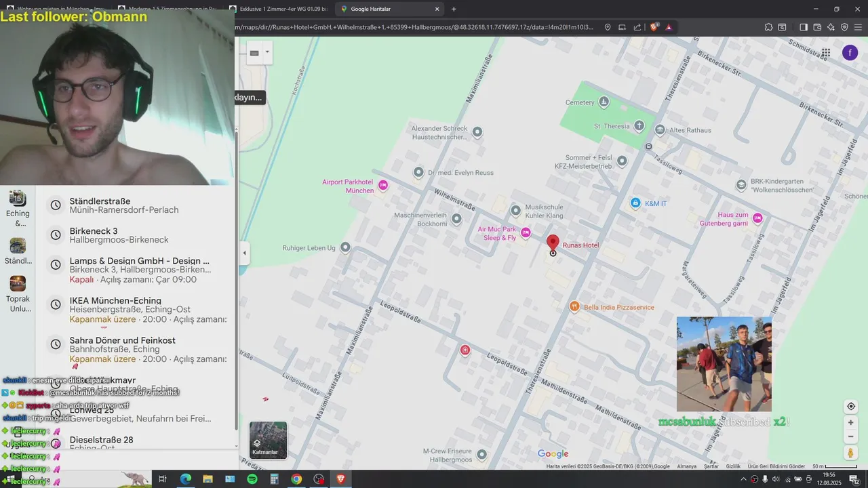Screen dimensions: 868x488
Task: Click the Brave Shields lion icon
Action: click(x=654, y=27)
